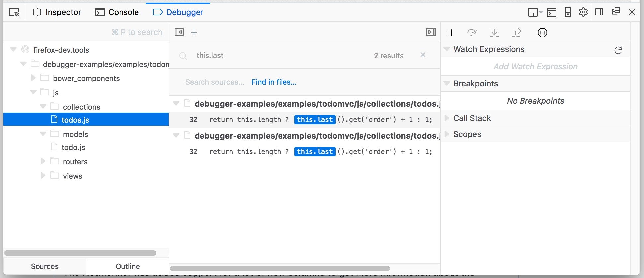Image resolution: width=644 pixels, height=278 pixels.
Task: Open the Outline tab
Action: [x=127, y=266]
